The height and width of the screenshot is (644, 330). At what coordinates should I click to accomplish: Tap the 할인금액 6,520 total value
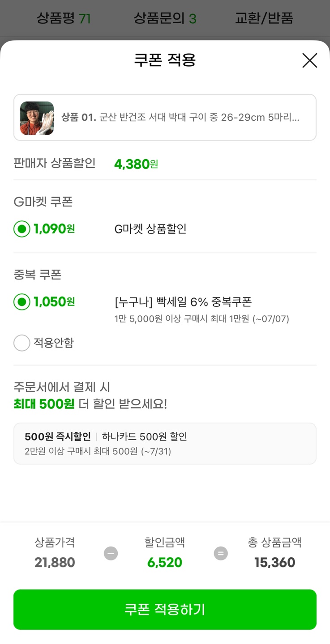pos(165,562)
